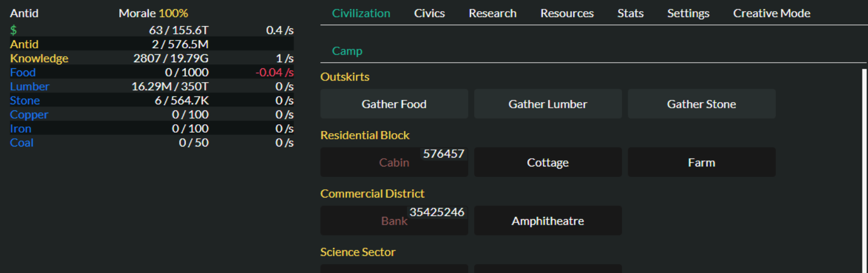Build a Cottage
The height and width of the screenshot is (273, 868).
point(548,163)
